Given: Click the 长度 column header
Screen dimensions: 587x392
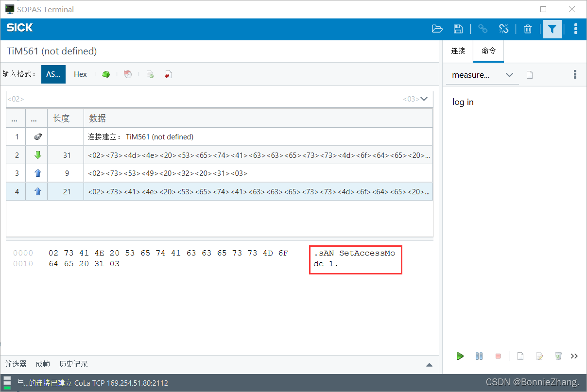Looking at the screenshot, I should coord(66,118).
